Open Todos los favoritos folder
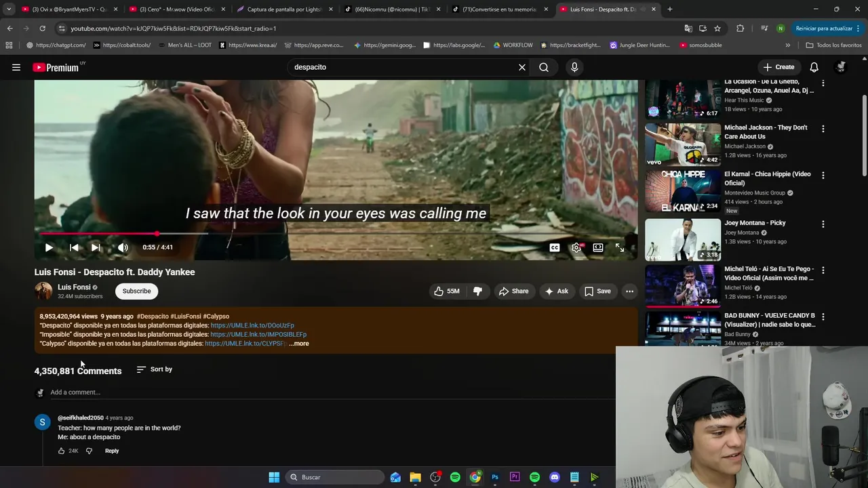Screen dimensions: 868x488 pyautogui.click(x=833, y=45)
